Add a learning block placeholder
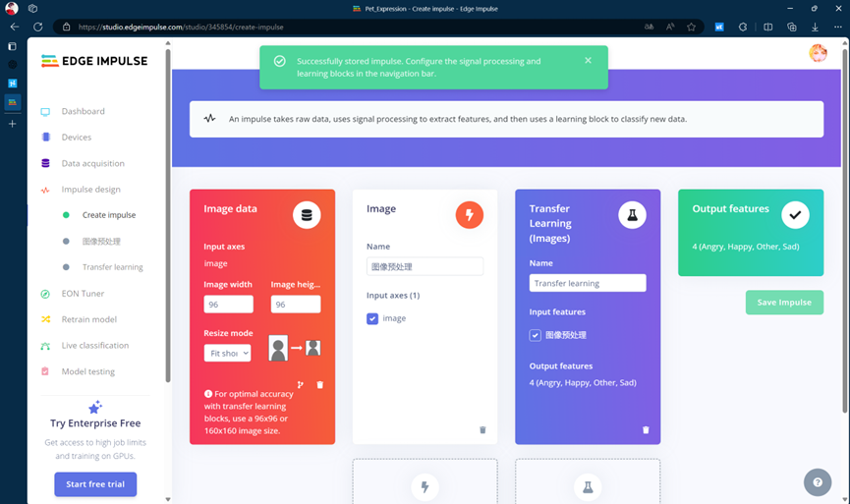Image resolution: width=850 pixels, height=504 pixels. pos(588,481)
